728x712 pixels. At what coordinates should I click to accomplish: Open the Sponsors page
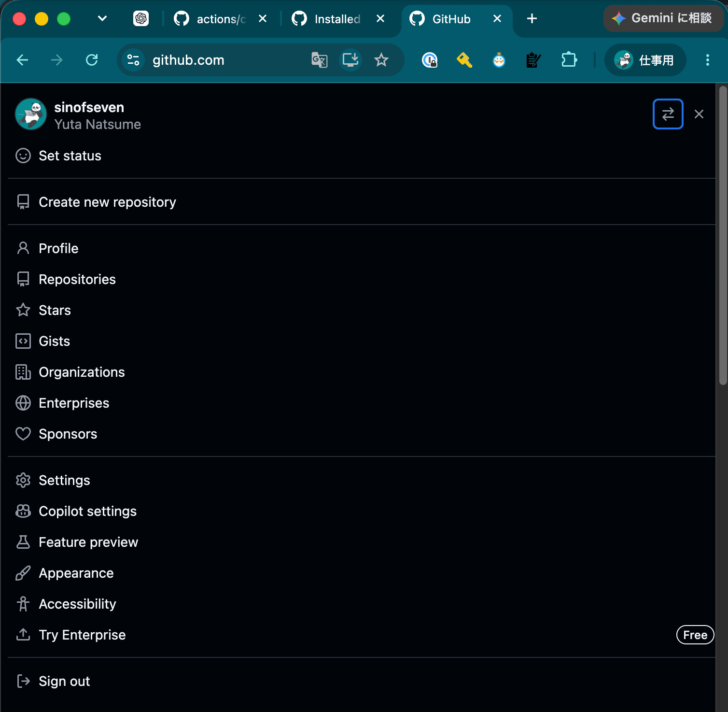362,434
